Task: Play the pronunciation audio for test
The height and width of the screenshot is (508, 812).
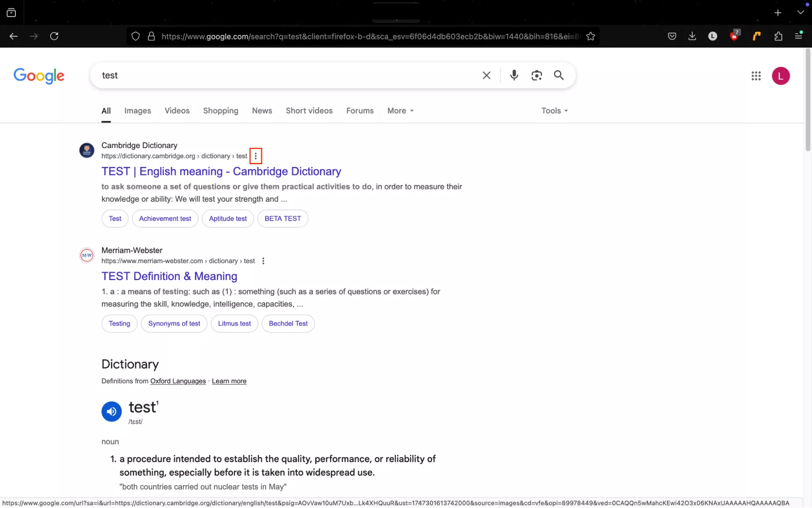Action: tap(111, 411)
